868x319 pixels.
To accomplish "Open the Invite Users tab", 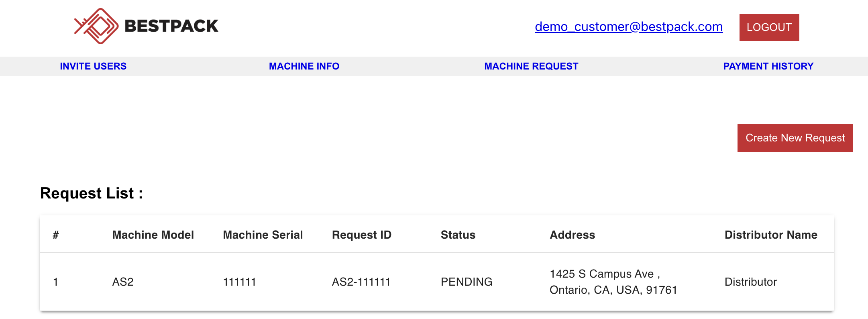I will point(93,66).
